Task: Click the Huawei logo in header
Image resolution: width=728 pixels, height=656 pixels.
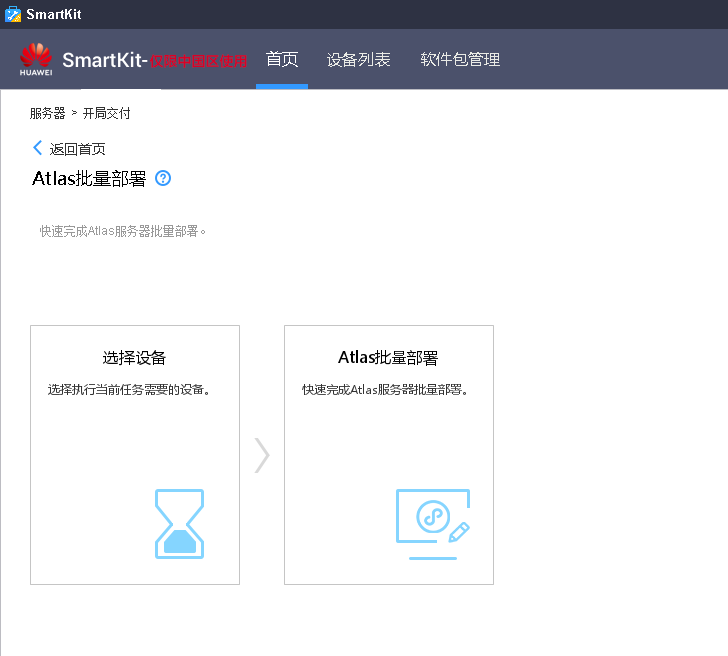Action: pyautogui.click(x=36, y=59)
